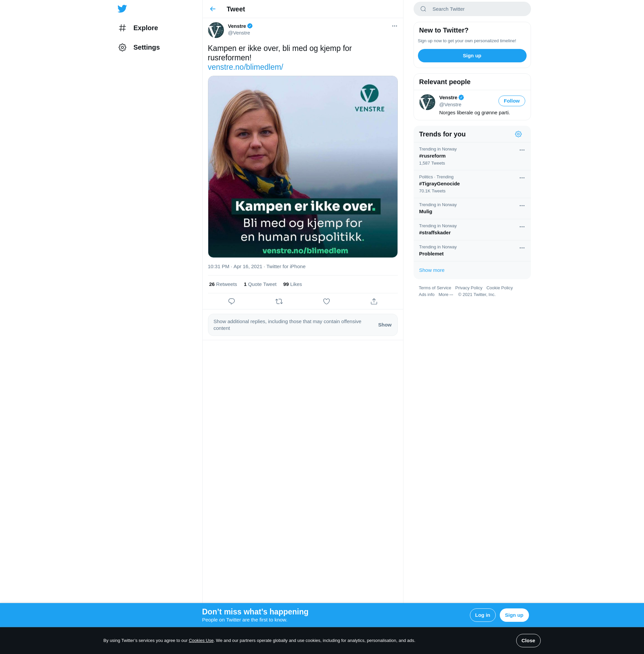Expand the footer More menu
The height and width of the screenshot is (654, 644).
coord(445,294)
